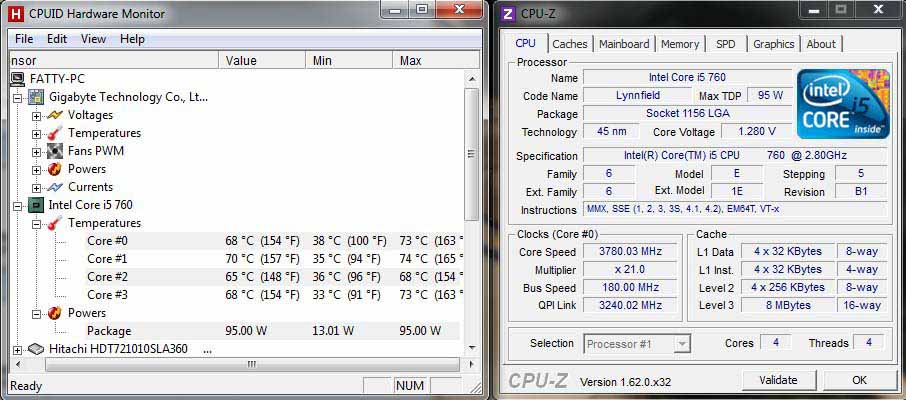Click the QPI Link 3240.02 MHz value
The width and height of the screenshot is (906, 400).
pos(629,305)
